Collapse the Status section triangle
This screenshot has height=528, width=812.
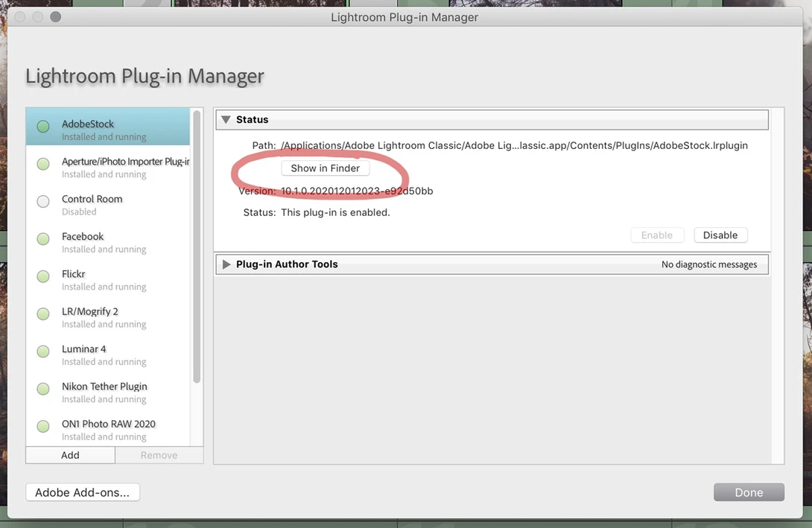[226, 120]
